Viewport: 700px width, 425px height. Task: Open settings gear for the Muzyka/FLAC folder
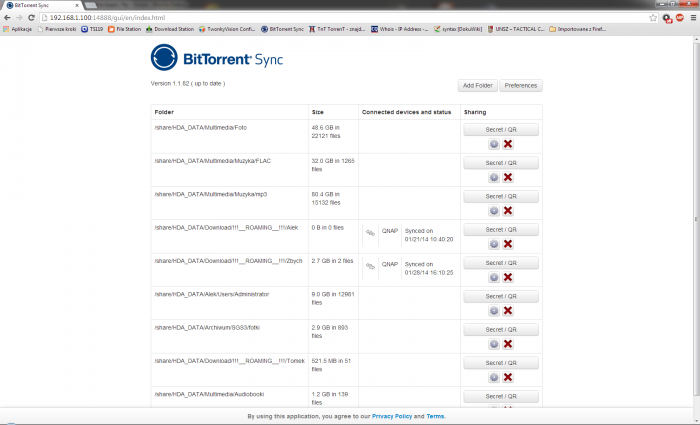click(x=494, y=178)
